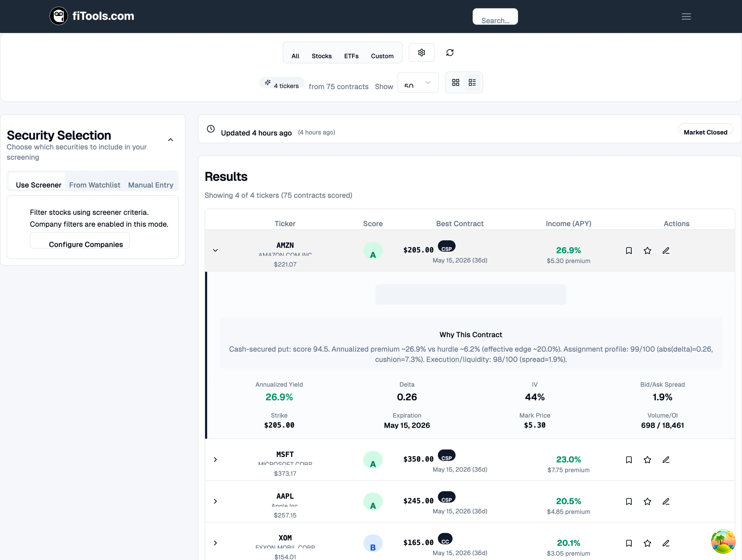Viewport: 742px width, 560px height.
Task: Switch to grid card view
Action: click(x=456, y=82)
